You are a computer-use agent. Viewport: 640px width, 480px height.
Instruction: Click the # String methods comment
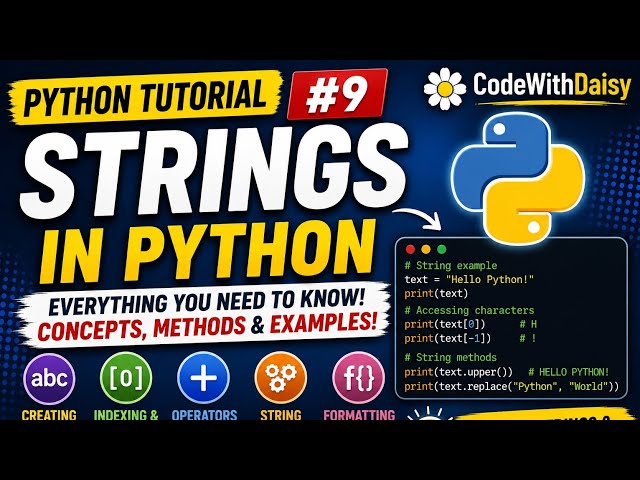point(450,358)
